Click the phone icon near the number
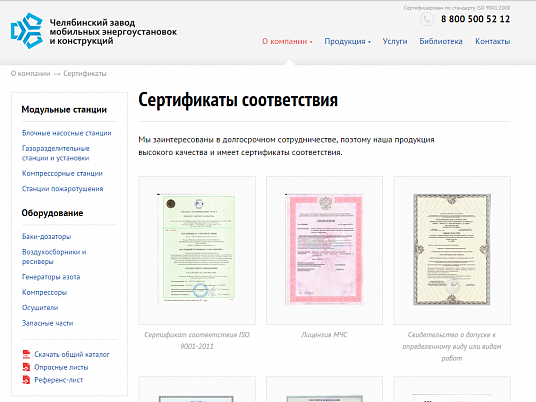Viewport: 536px width, 402px height. pyautogui.click(x=427, y=19)
